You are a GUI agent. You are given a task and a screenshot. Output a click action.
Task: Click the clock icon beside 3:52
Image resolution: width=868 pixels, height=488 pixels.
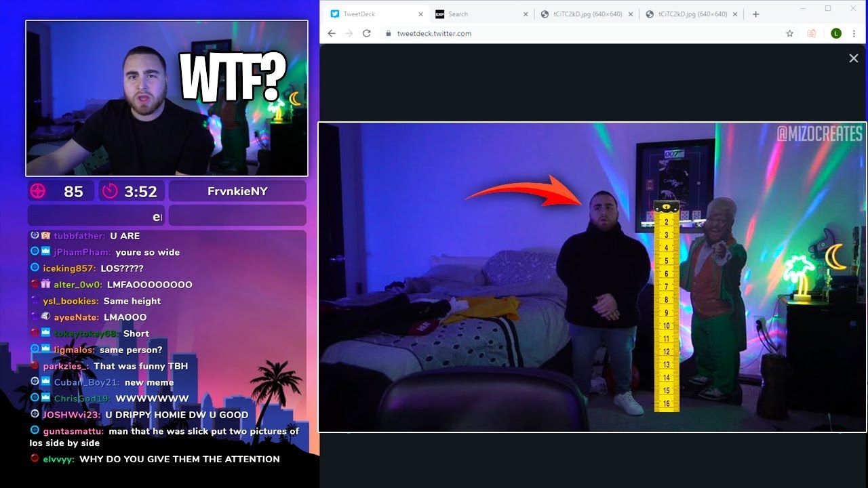point(110,191)
